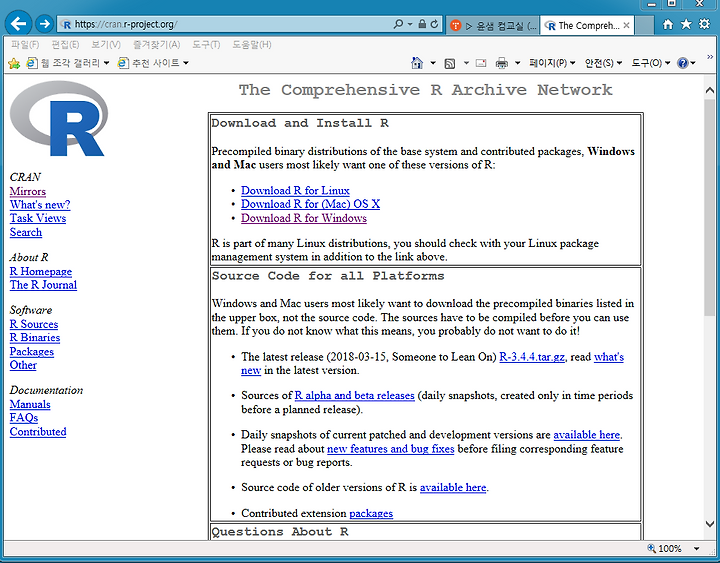The image size is (720, 563).
Task: Open new features and bug fixes link
Action: pyautogui.click(x=390, y=449)
